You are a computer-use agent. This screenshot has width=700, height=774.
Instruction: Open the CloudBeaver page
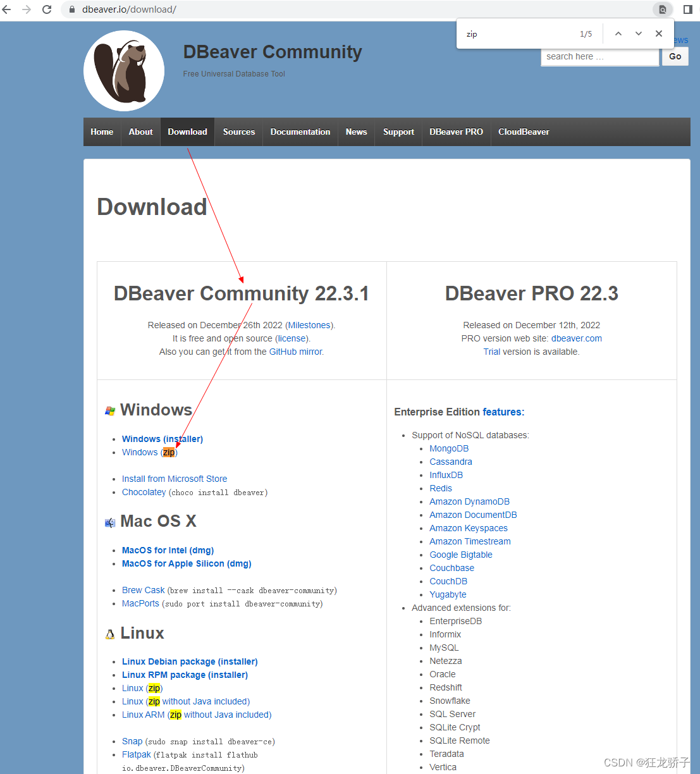click(524, 132)
